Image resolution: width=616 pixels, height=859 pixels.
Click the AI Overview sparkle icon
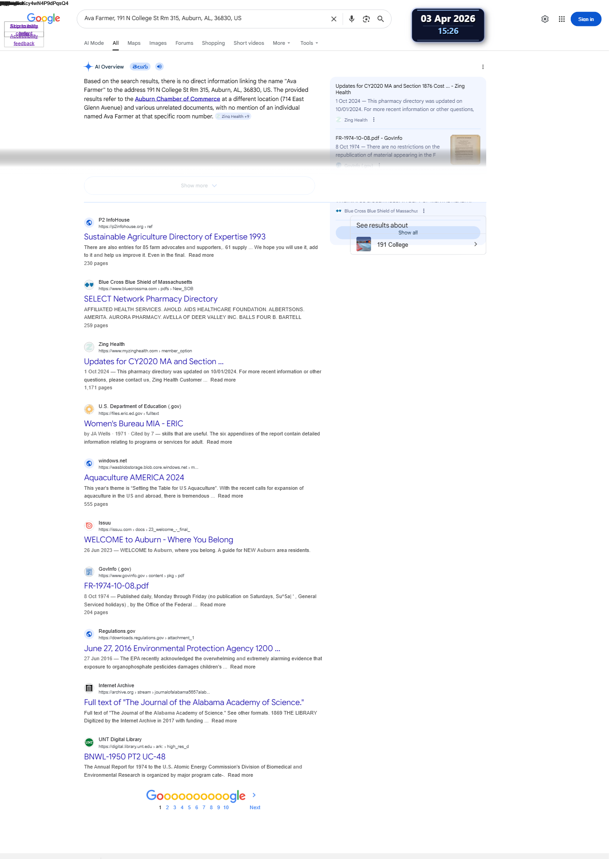(88, 67)
